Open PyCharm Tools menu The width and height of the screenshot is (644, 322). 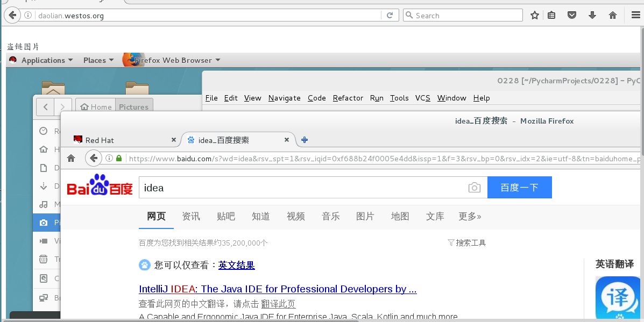coord(399,98)
